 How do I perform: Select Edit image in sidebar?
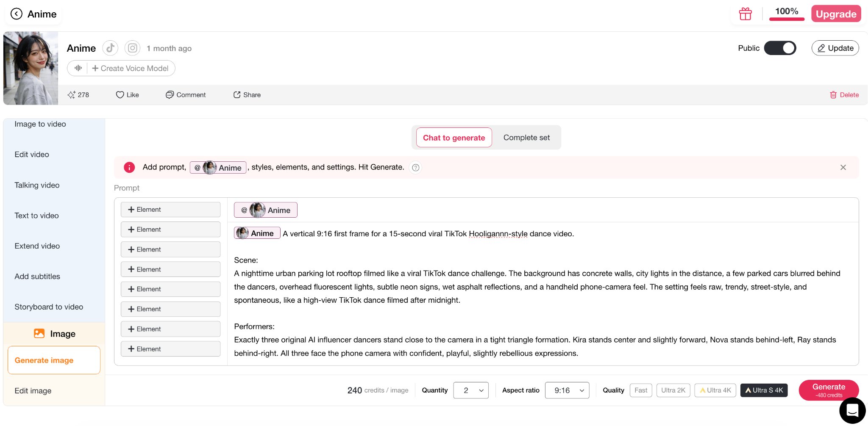pos(33,391)
